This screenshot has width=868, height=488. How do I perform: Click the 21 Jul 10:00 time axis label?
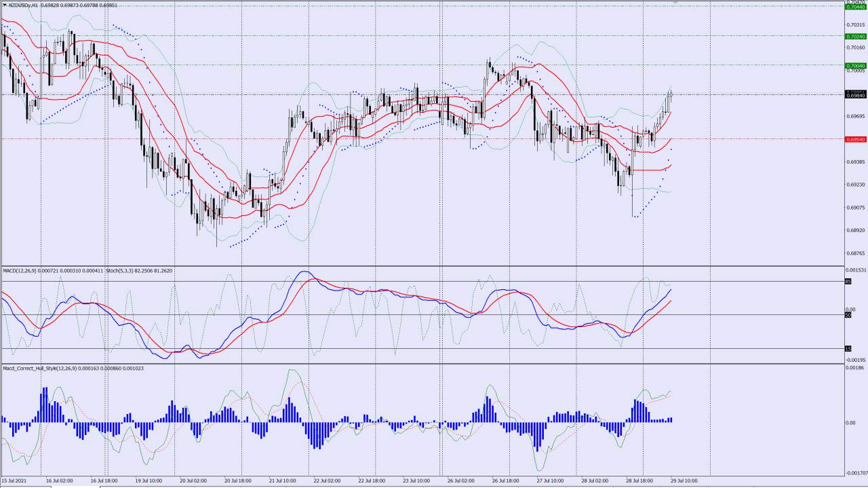283,481
